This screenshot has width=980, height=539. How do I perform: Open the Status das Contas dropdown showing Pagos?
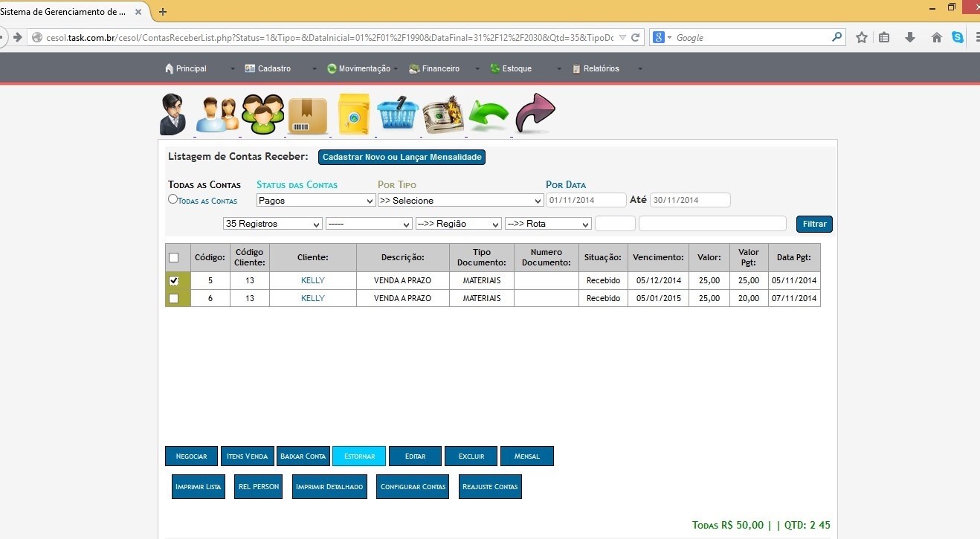tap(316, 201)
